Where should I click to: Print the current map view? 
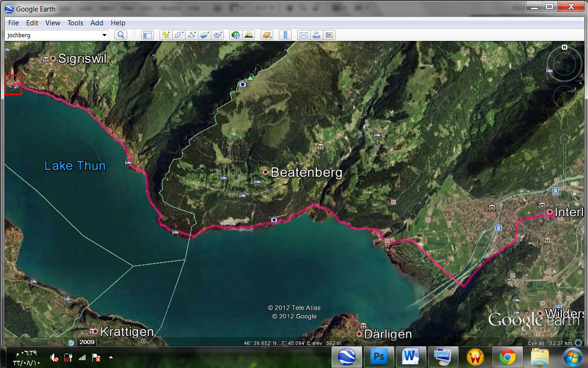[316, 35]
